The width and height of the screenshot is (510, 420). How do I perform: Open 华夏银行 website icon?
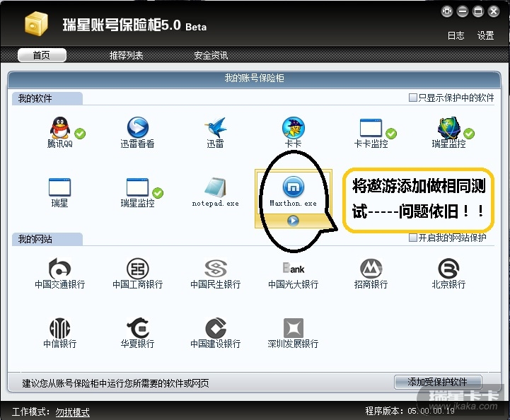pyautogui.click(x=138, y=328)
